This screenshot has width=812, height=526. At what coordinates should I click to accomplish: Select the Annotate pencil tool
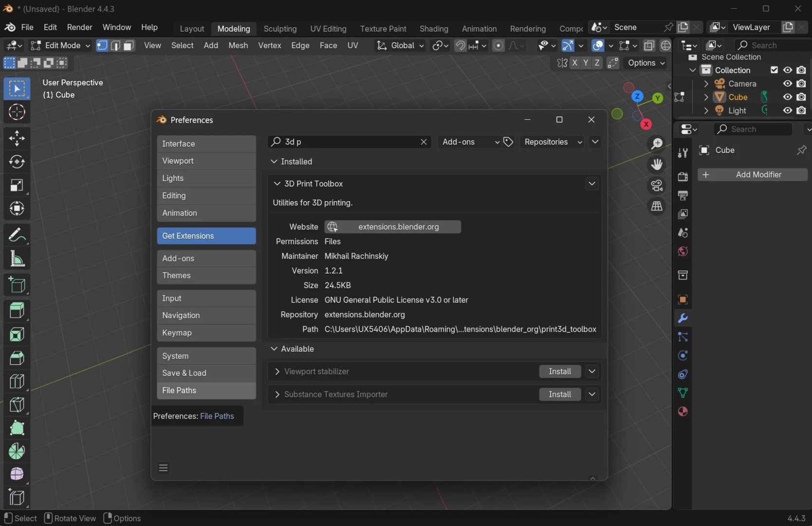coord(17,235)
